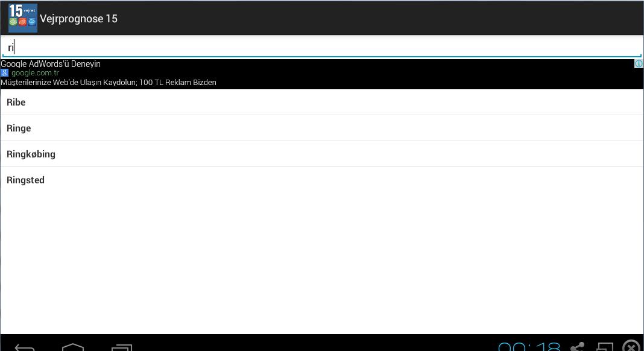Click the window resize icon beside share
644x351 pixels.
pos(605,347)
